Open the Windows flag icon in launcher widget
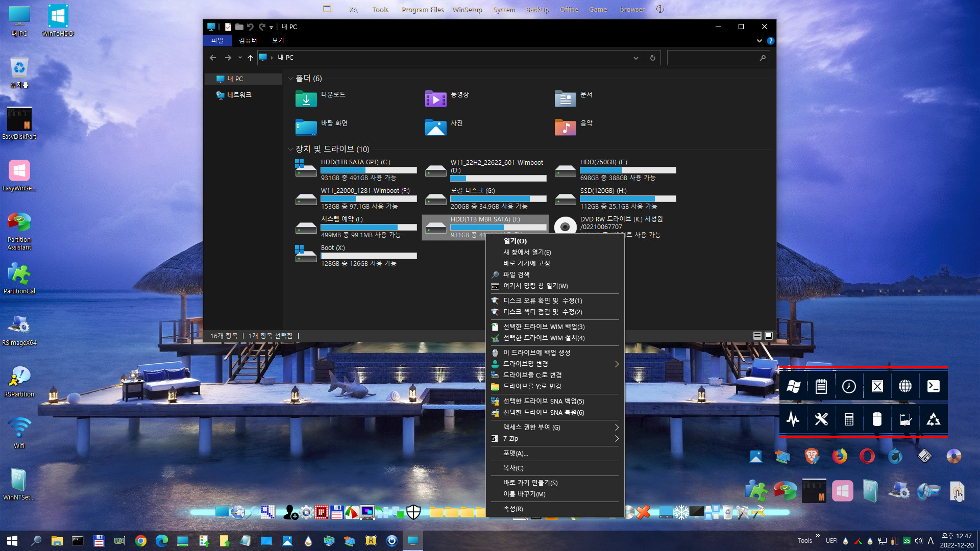 point(793,387)
